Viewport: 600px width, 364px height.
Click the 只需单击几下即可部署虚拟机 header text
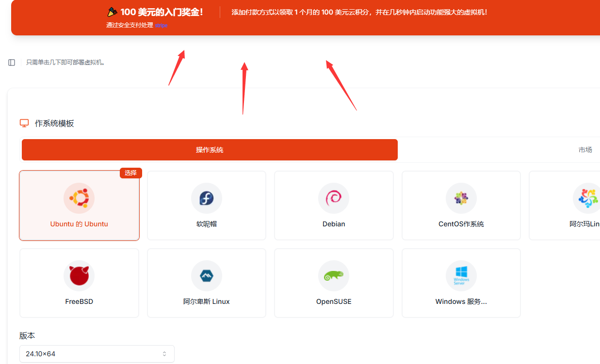65,63
